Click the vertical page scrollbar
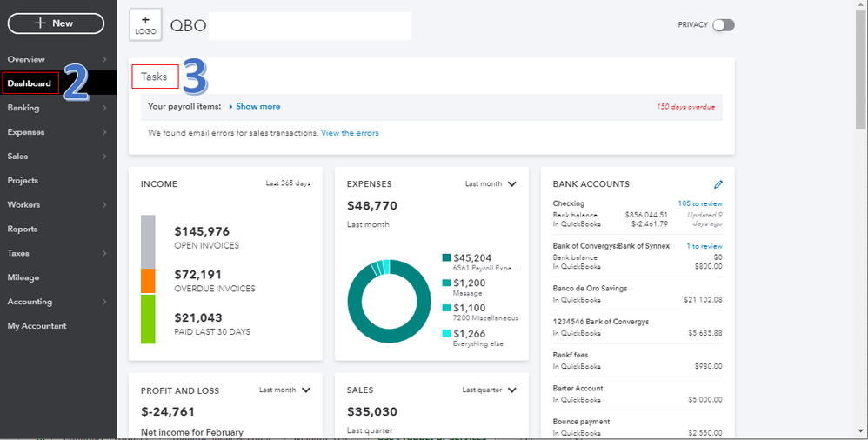868x440 pixels. [x=861, y=70]
